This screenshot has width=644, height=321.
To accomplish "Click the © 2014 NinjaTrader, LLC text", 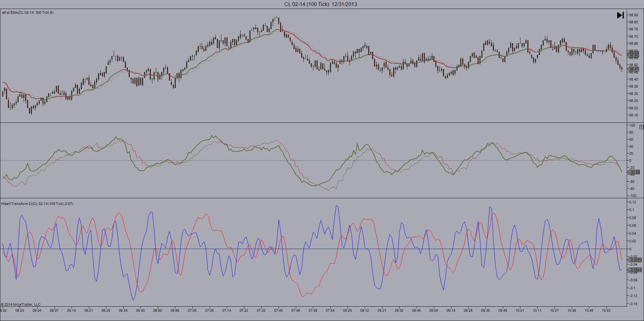I will (21, 304).
